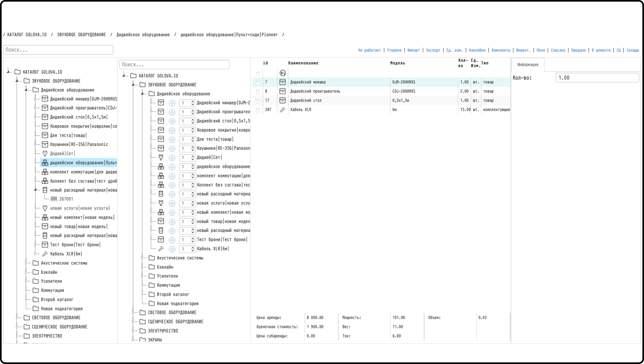
Task: Collapse Диджейское оборудование in the left tree
Action: (26, 90)
